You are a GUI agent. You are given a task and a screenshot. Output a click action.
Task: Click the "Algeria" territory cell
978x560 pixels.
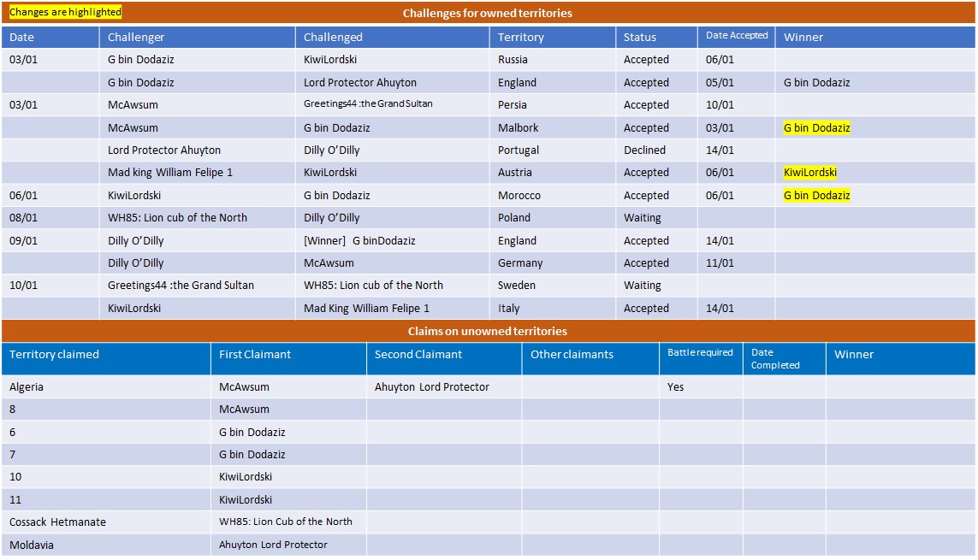coord(27,387)
